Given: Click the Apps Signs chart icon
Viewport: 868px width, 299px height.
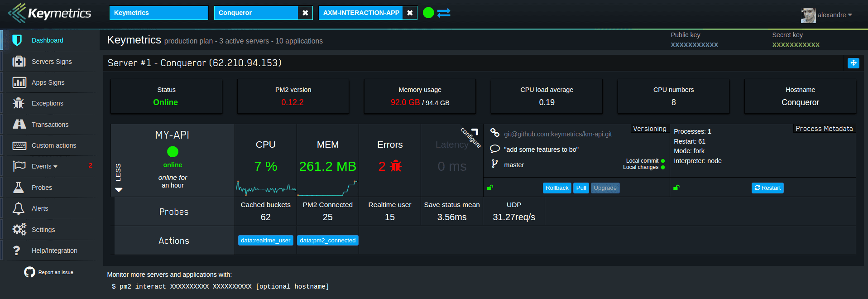Looking at the screenshot, I should tap(19, 82).
